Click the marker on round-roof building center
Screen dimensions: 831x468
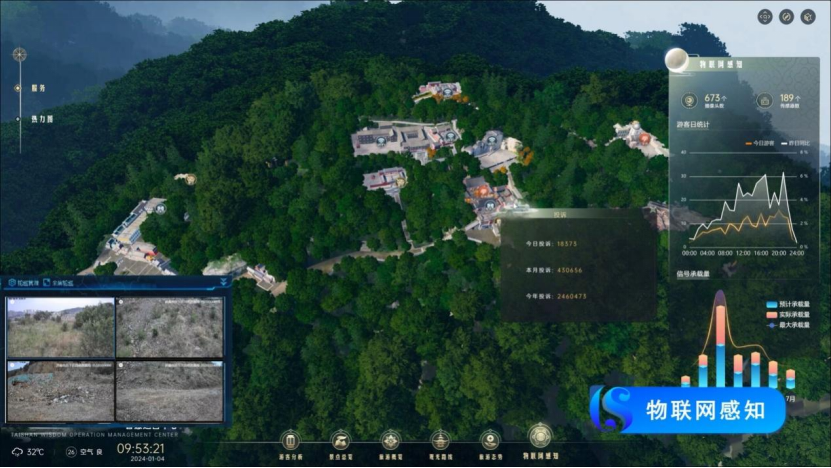(x=493, y=140)
